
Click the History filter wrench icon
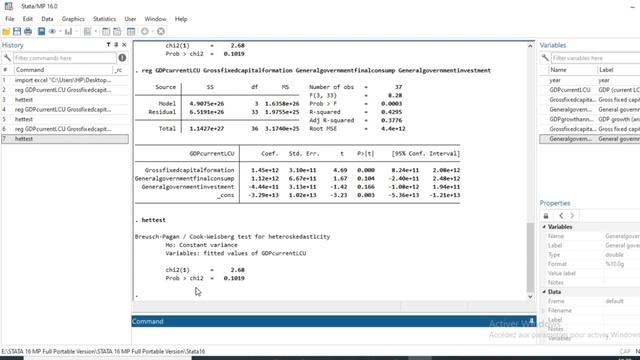point(7,58)
